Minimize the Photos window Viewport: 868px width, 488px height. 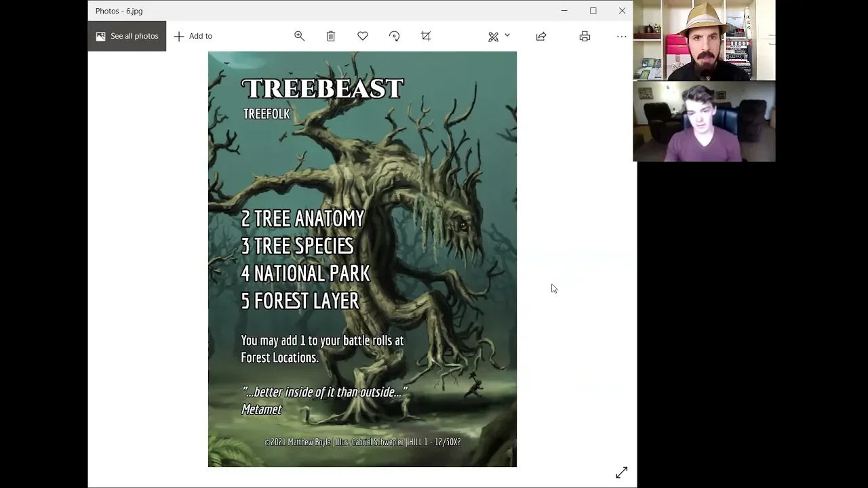564,11
